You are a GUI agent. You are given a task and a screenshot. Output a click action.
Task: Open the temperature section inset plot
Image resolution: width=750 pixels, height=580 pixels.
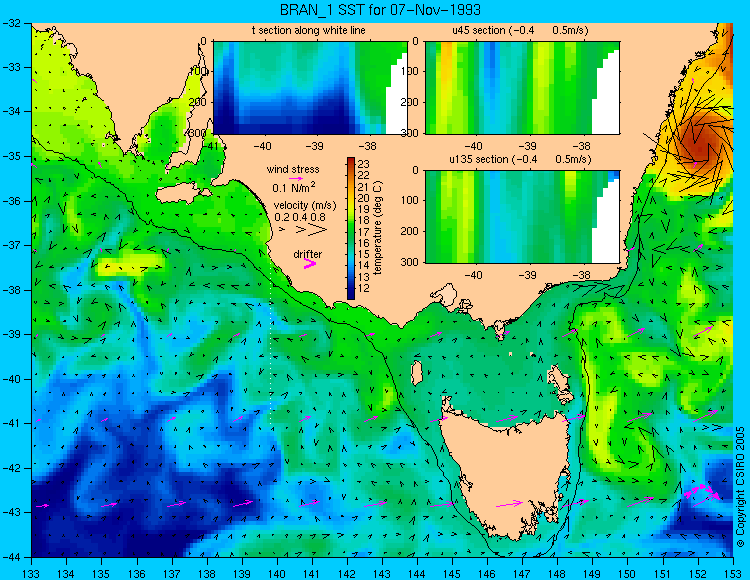310,88
